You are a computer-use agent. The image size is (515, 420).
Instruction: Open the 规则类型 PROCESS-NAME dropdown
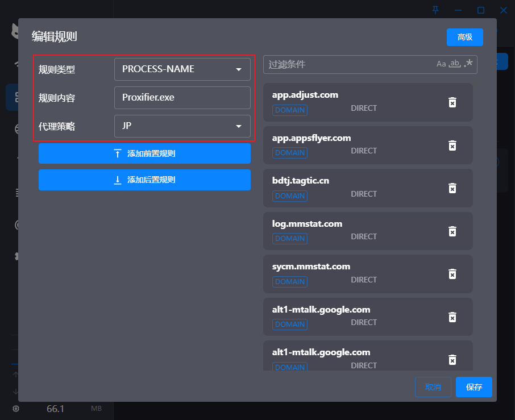182,69
